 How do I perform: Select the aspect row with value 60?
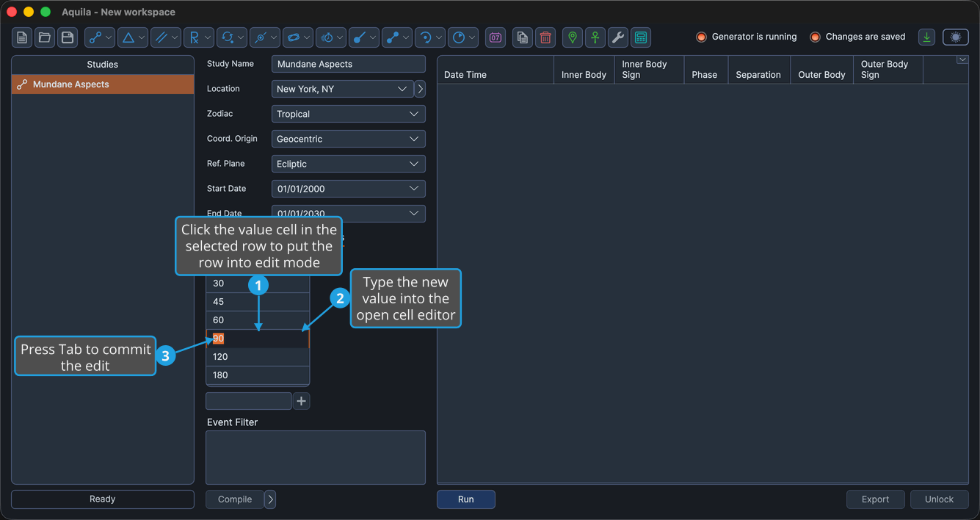coord(258,320)
